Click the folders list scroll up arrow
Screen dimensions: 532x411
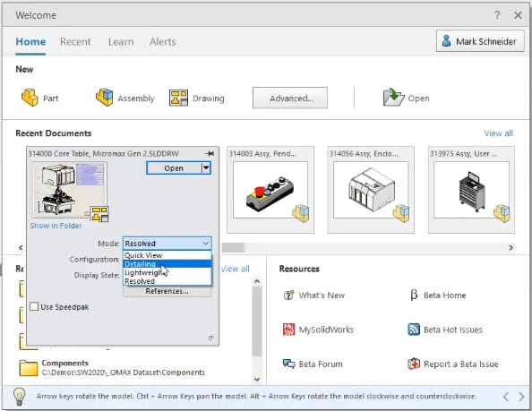(257, 281)
